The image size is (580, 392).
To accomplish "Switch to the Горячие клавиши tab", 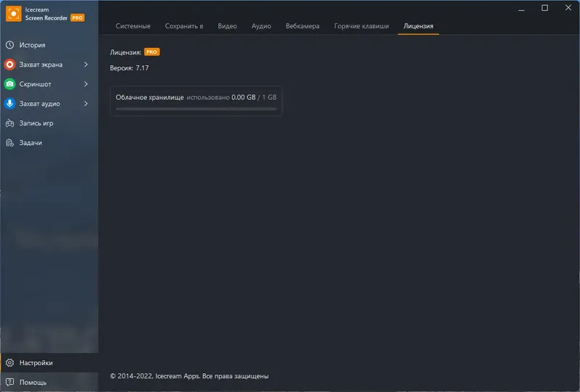I will click(361, 26).
